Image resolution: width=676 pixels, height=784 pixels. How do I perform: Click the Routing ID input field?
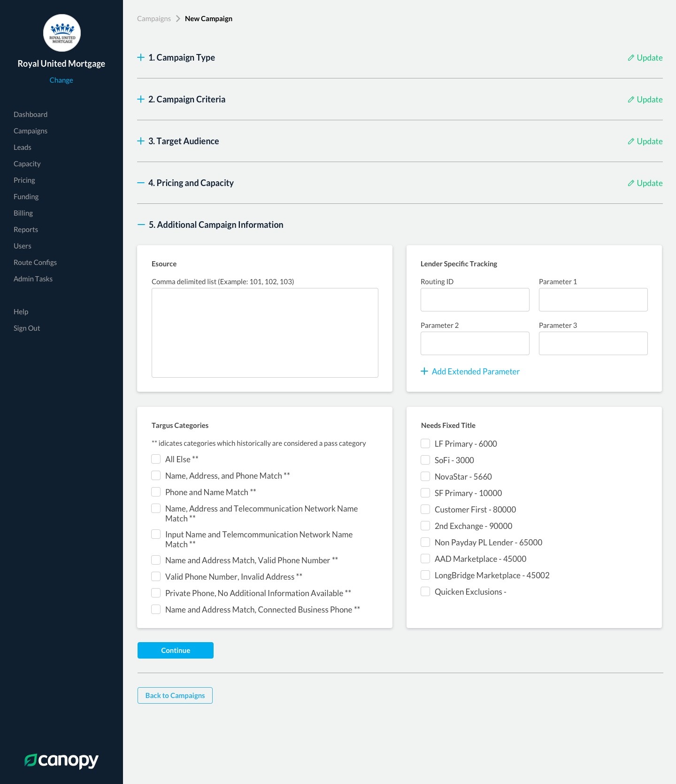point(475,300)
